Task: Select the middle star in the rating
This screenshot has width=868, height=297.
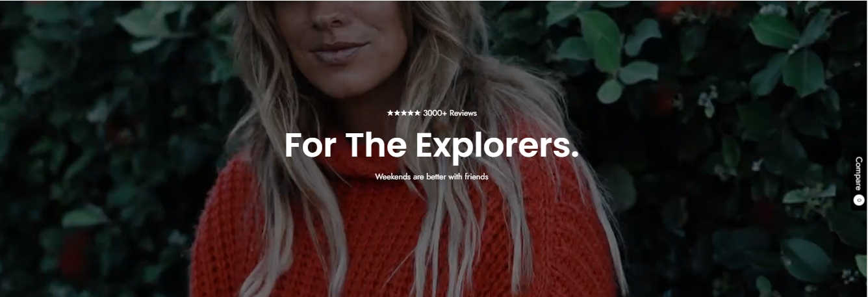Action: tap(403, 113)
